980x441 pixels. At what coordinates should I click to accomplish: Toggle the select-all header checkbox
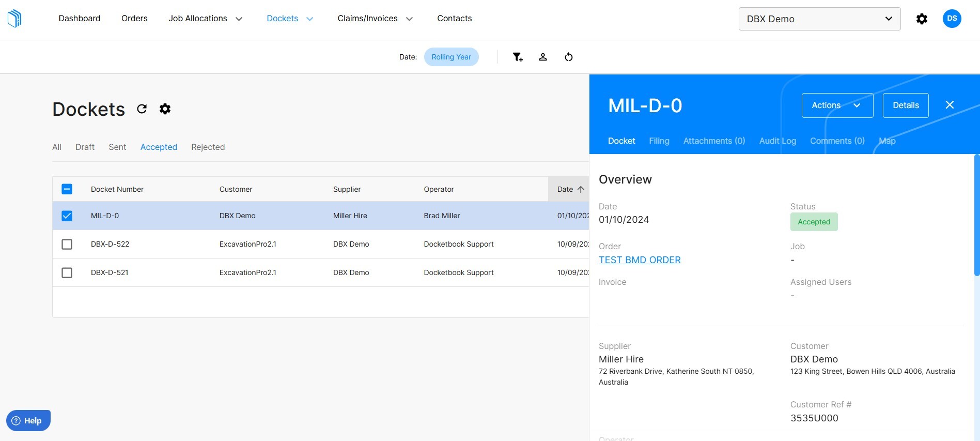tap(67, 189)
